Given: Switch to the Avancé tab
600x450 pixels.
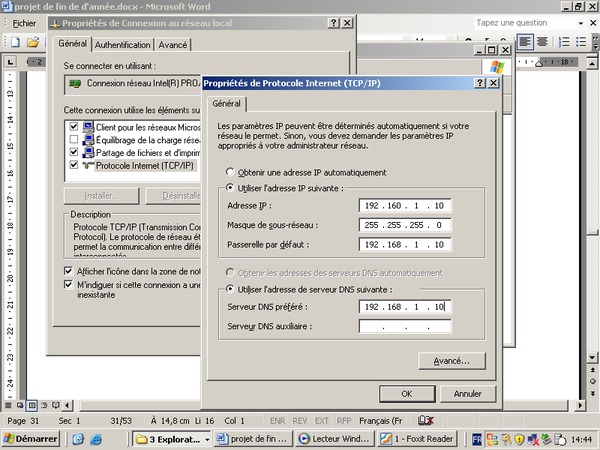Looking at the screenshot, I should 173,45.
